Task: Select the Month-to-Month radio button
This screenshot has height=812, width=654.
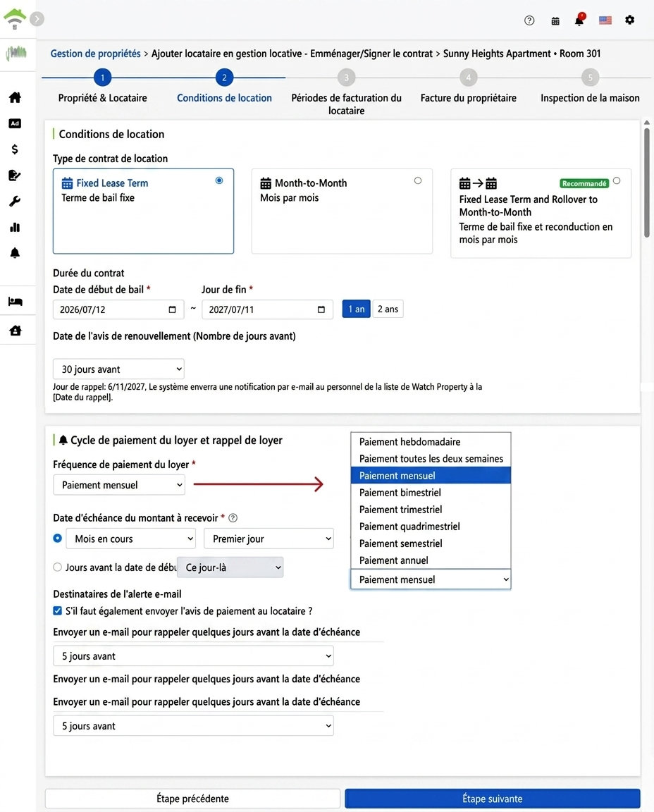Action: [418, 180]
